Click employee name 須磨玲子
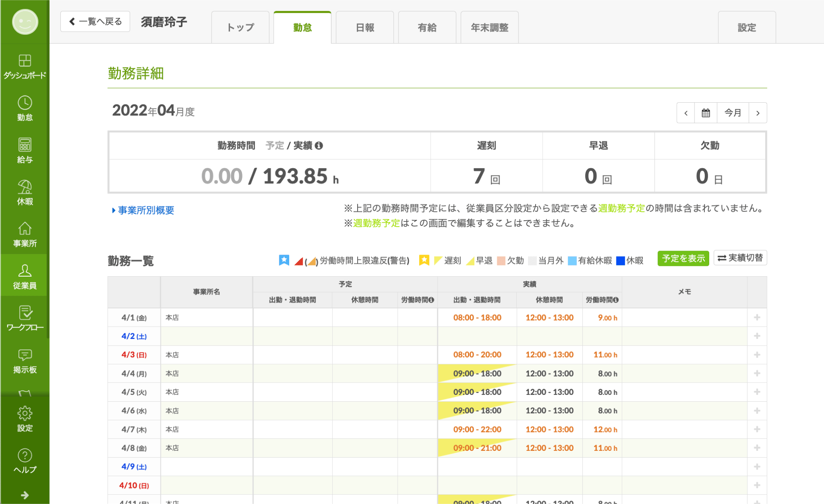 point(164,22)
